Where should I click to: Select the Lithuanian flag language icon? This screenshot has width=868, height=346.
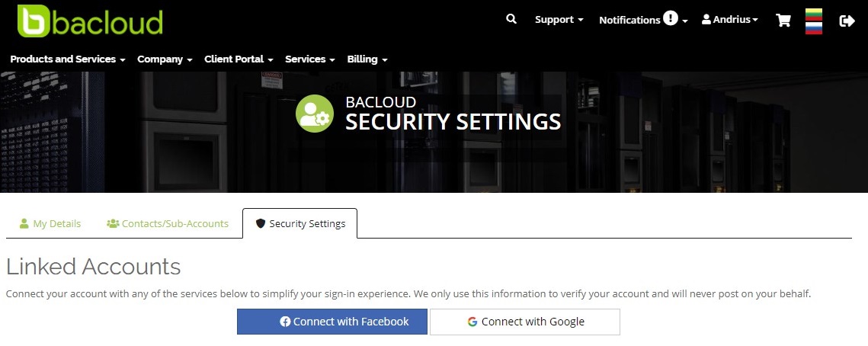[x=813, y=14]
